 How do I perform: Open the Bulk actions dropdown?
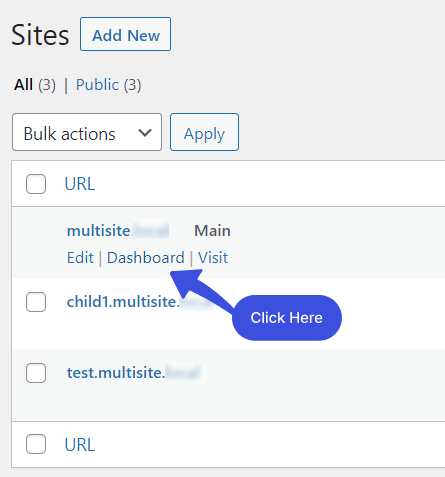click(87, 132)
